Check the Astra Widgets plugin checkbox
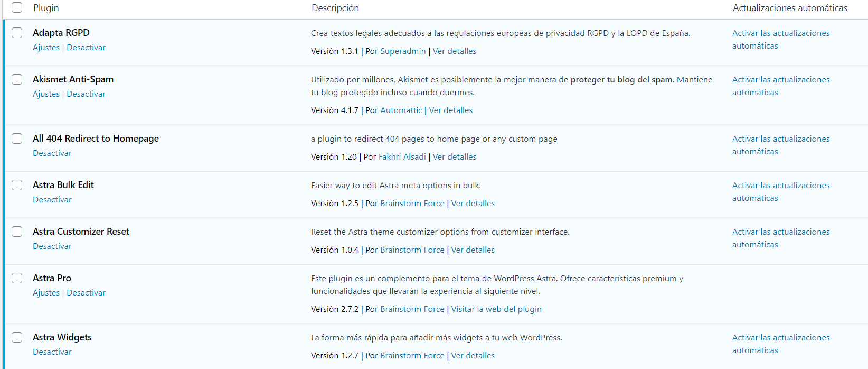 tap(17, 337)
